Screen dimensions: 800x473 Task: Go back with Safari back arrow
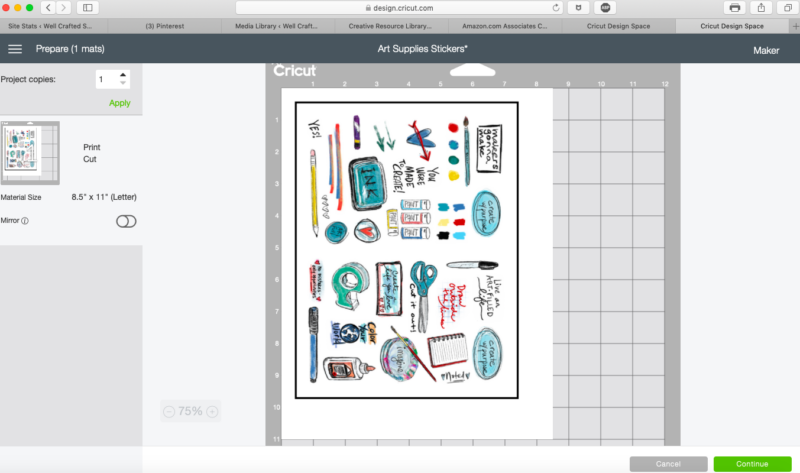click(48, 8)
